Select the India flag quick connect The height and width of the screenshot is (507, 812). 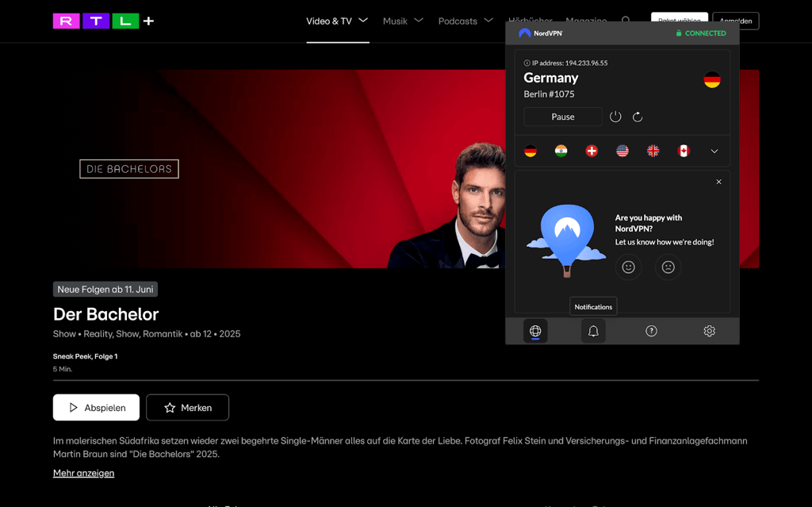click(x=561, y=151)
